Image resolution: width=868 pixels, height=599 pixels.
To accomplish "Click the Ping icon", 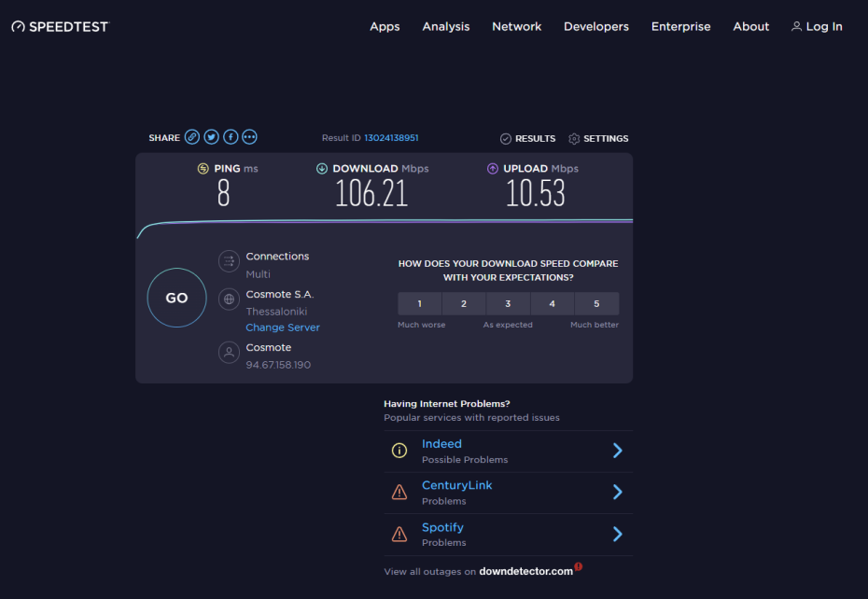I will pyautogui.click(x=203, y=168).
